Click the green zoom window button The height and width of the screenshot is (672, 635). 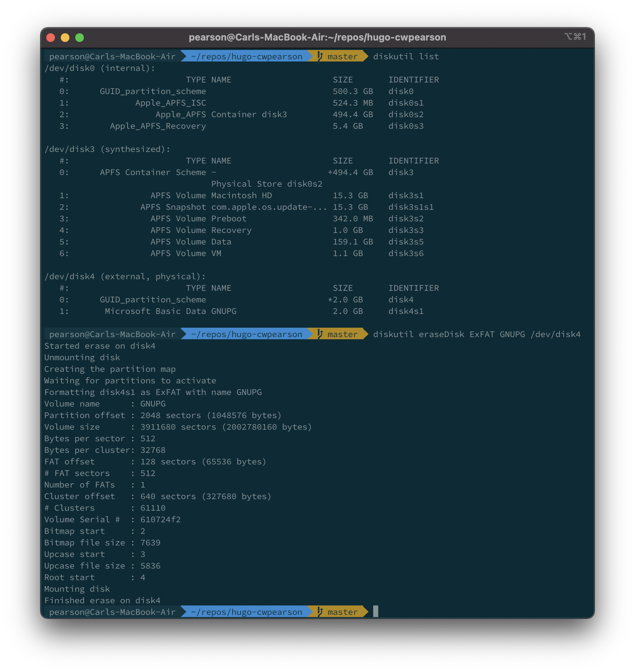pos(80,38)
